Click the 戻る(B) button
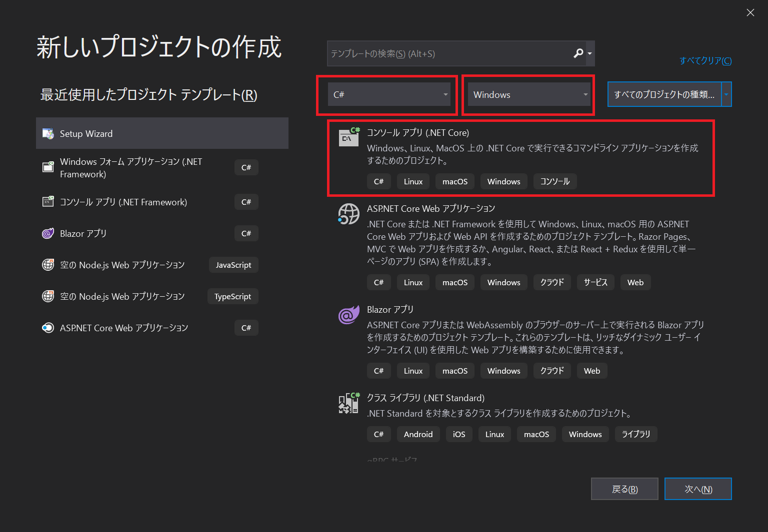The height and width of the screenshot is (532, 768). point(625,489)
